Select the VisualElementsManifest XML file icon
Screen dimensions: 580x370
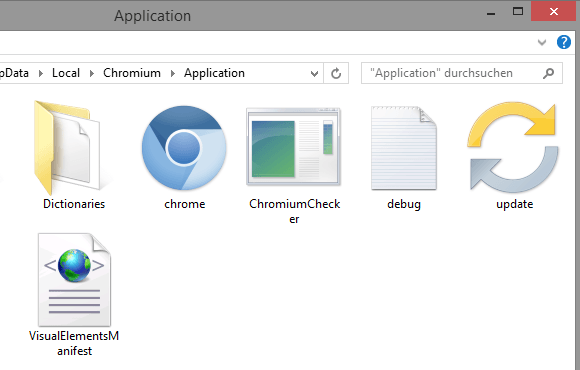pos(74,280)
